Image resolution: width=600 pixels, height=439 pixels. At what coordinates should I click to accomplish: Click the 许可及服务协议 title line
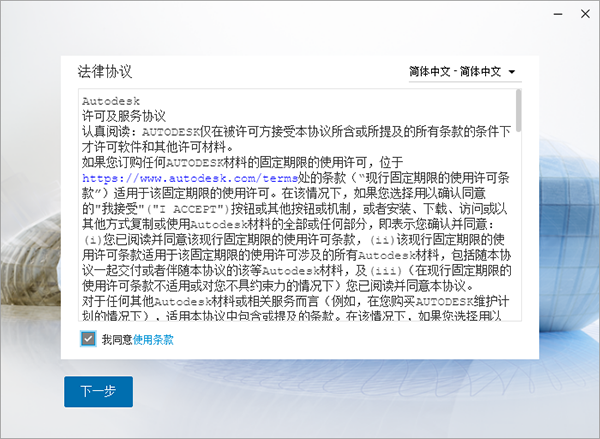tap(124, 116)
